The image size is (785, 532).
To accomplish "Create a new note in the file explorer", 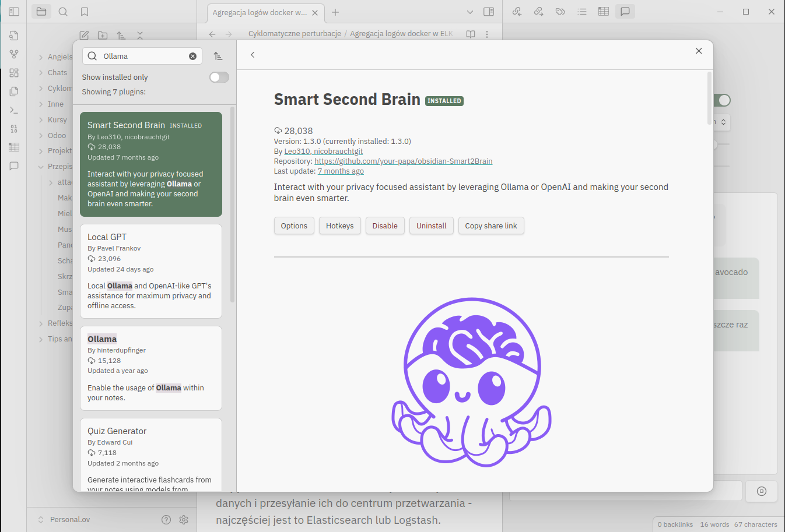I will point(84,36).
